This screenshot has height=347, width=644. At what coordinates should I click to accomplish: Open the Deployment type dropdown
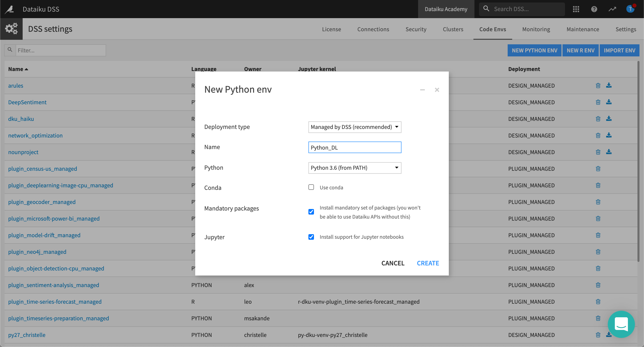(355, 127)
